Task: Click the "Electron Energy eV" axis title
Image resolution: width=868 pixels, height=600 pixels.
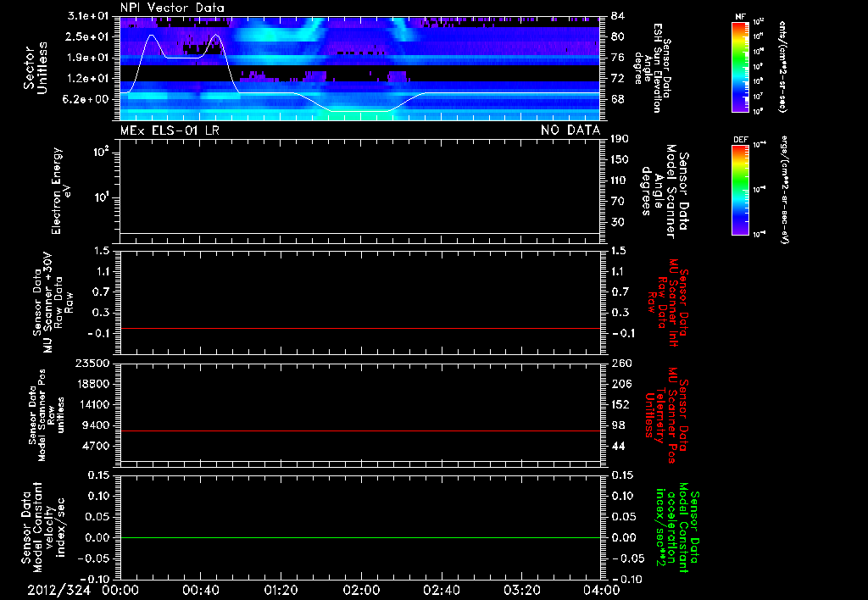Action: [x=61, y=191]
